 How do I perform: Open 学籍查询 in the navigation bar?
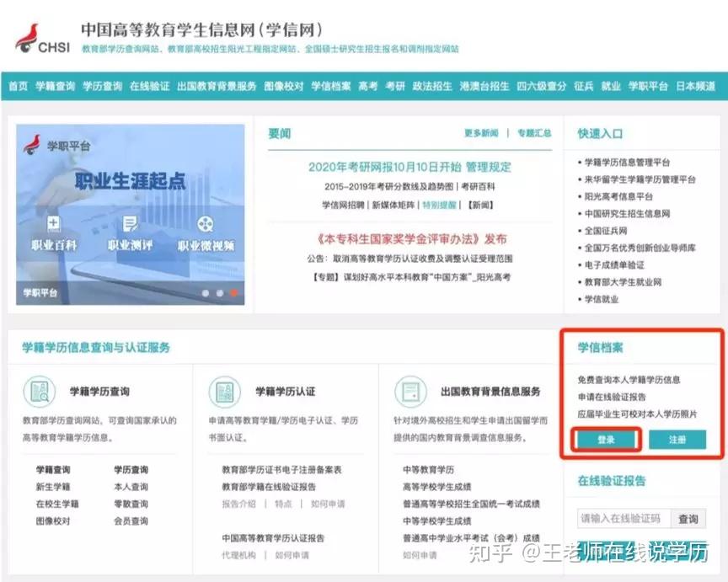55,86
